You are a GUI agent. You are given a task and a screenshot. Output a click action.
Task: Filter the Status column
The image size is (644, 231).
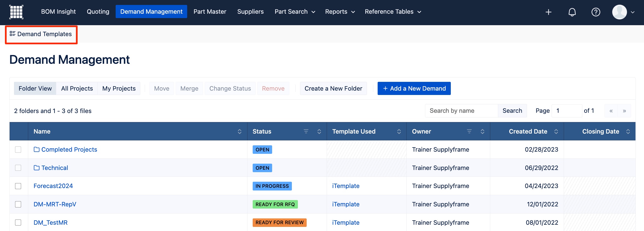point(306,131)
